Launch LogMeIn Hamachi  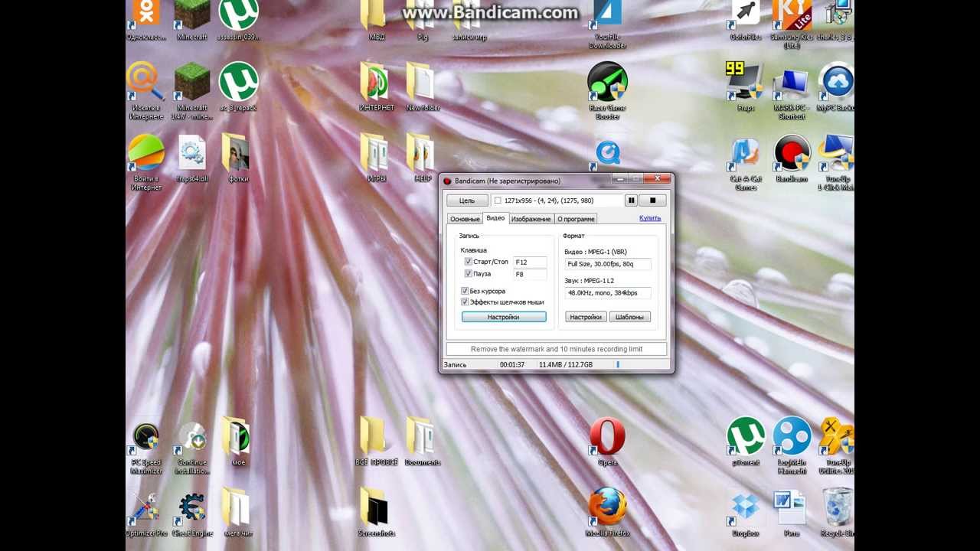(792, 445)
